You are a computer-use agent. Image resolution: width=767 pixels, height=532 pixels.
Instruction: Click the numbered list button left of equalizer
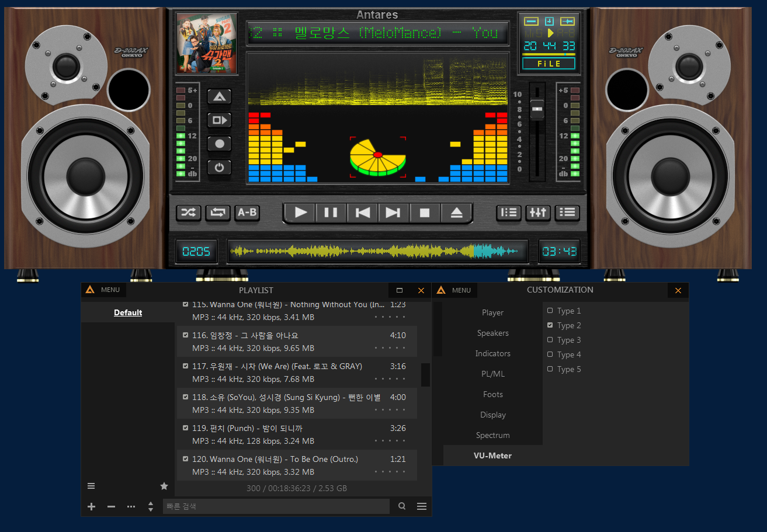pyautogui.click(x=509, y=213)
